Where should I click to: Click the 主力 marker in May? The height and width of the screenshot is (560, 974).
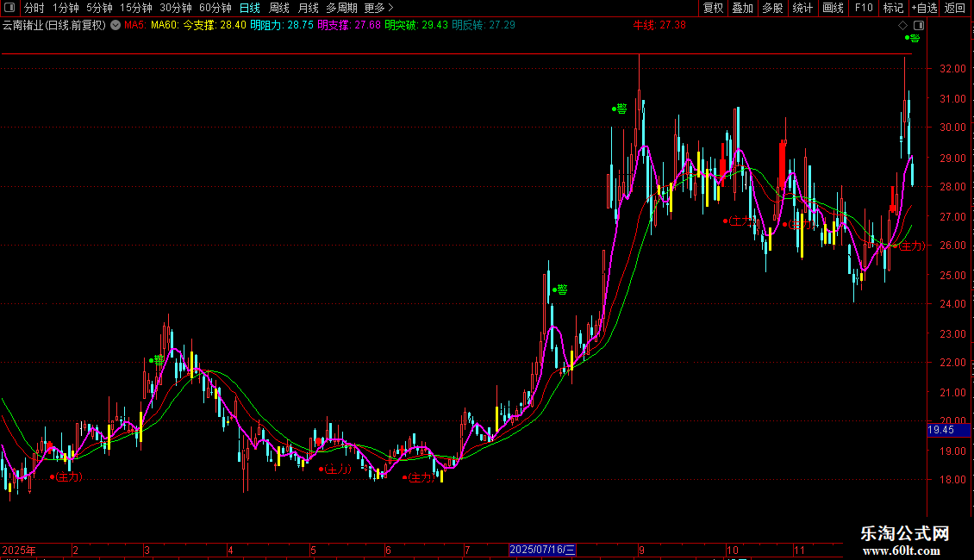click(x=335, y=469)
